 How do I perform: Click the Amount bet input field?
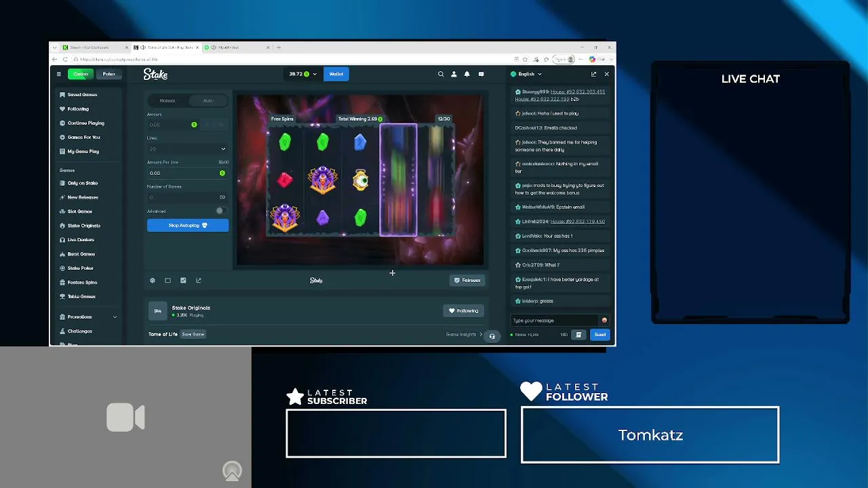(x=173, y=125)
